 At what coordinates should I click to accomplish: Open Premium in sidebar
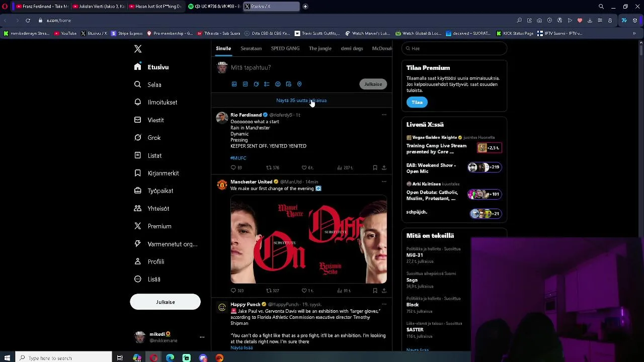(152, 226)
